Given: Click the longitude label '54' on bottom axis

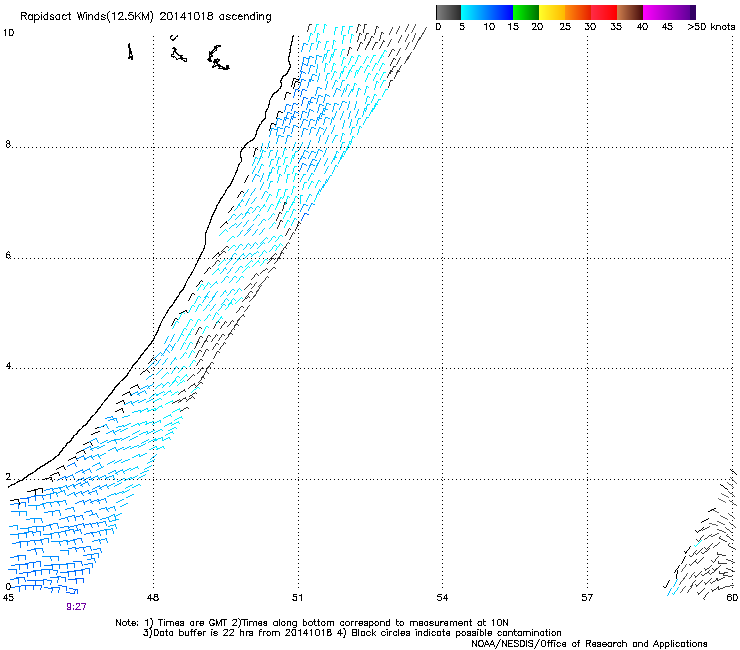Looking at the screenshot, I should (442, 598).
